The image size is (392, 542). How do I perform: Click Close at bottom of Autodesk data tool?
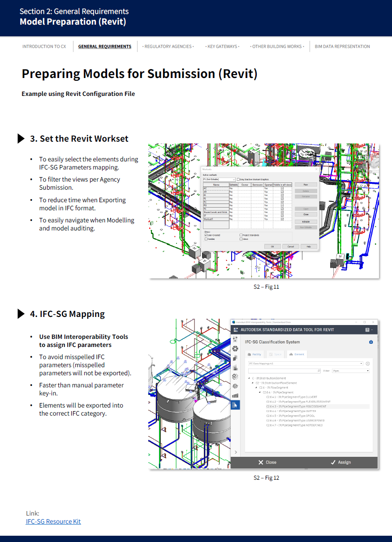(x=267, y=462)
